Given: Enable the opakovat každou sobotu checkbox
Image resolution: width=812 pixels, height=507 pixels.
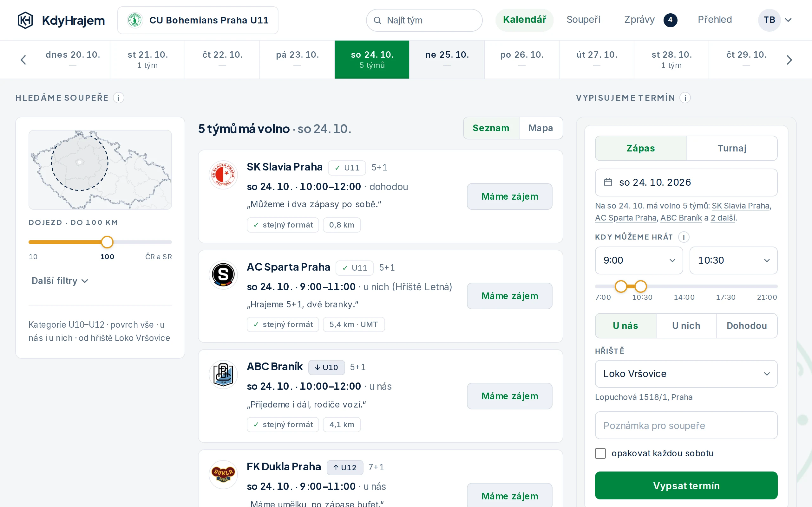Looking at the screenshot, I should pos(600,453).
